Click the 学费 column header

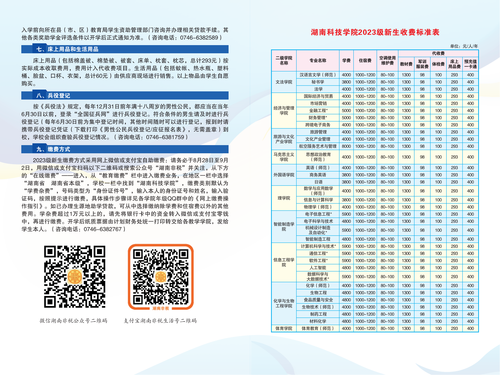click(346, 61)
